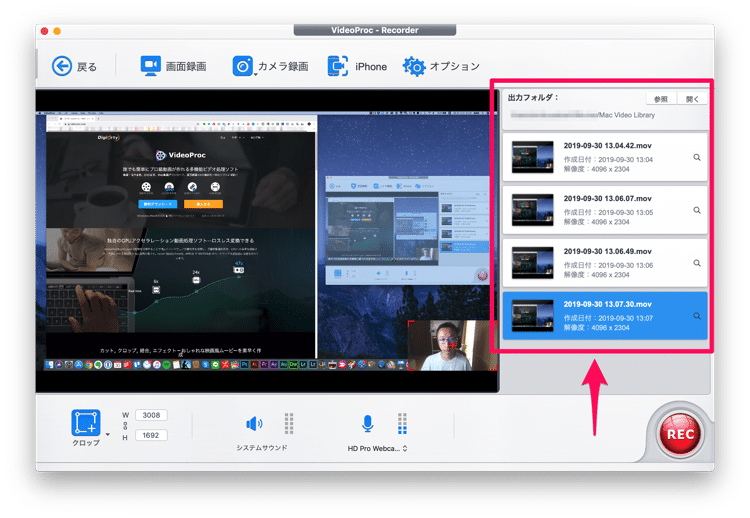Open thumbnail of 2019-09-30 13.06.07.mov
The width and height of the screenshot is (750, 518).
[532, 209]
